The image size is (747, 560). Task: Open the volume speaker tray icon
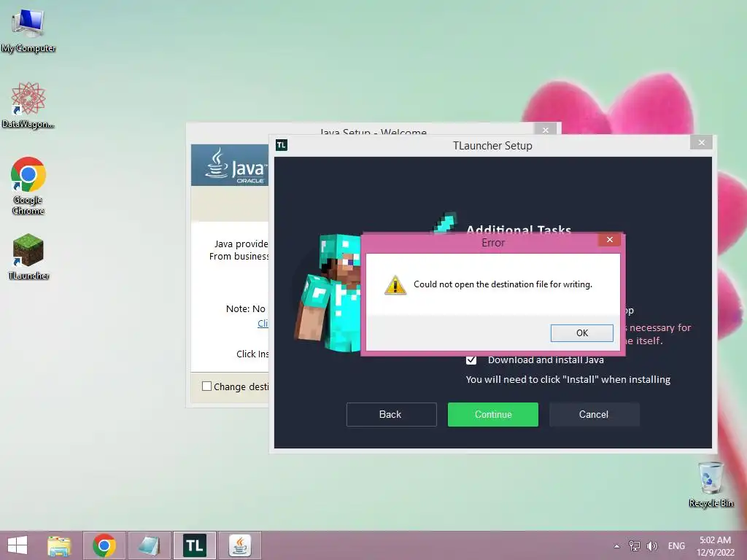point(651,545)
